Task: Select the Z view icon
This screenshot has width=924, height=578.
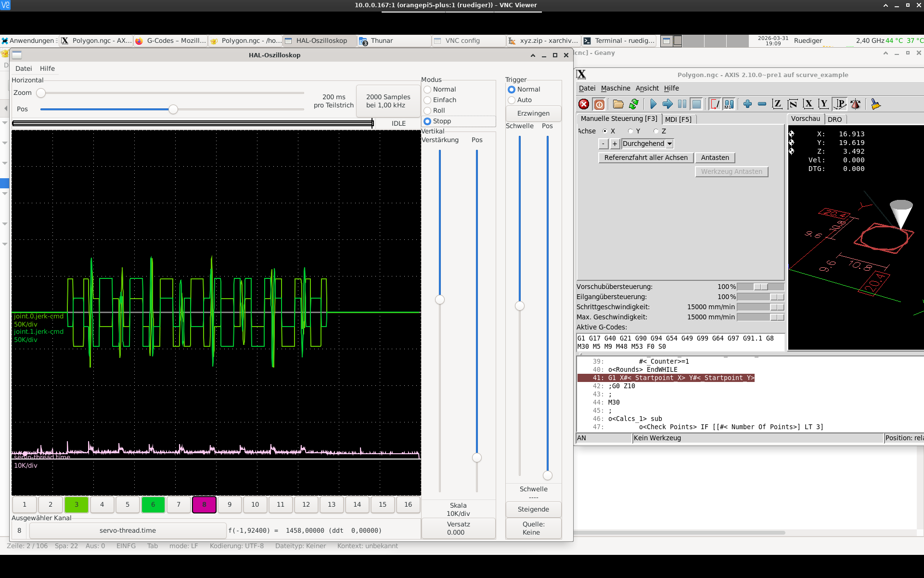Action: (x=777, y=104)
